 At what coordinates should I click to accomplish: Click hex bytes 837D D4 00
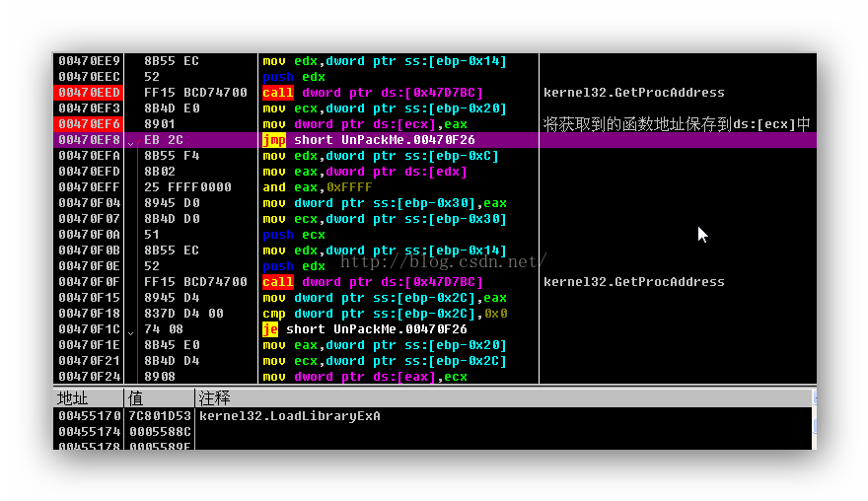(183, 314)
